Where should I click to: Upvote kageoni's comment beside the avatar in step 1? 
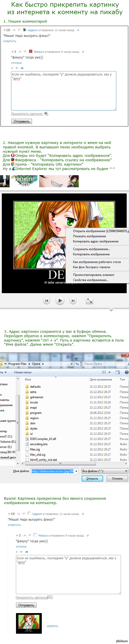pos(14,30)
